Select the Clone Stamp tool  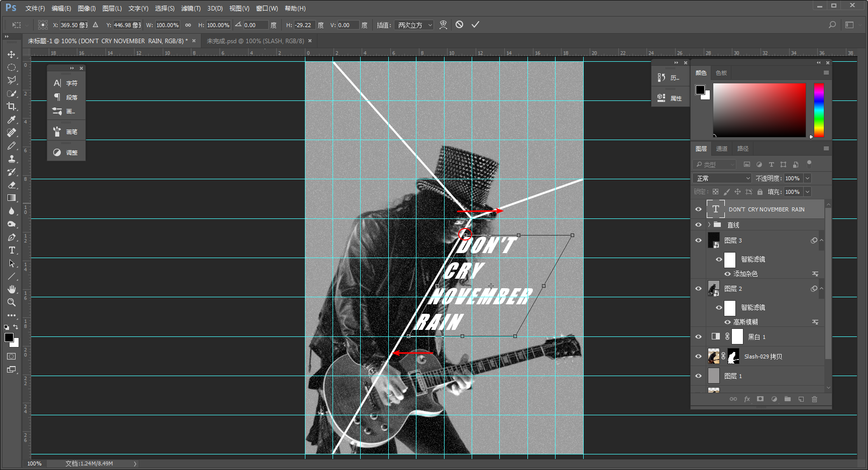tap(12, 159)
